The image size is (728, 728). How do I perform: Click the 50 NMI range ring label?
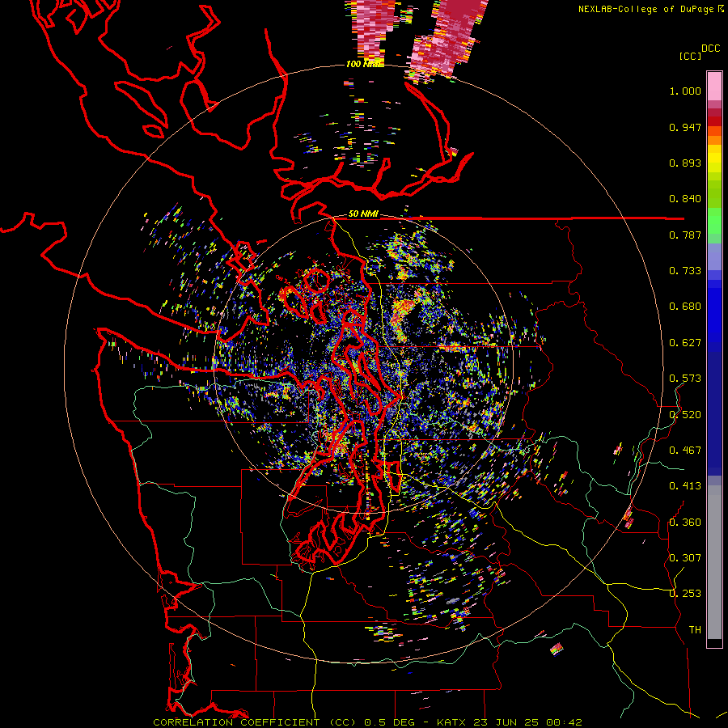pyautogui.click(x=363, y=214)
